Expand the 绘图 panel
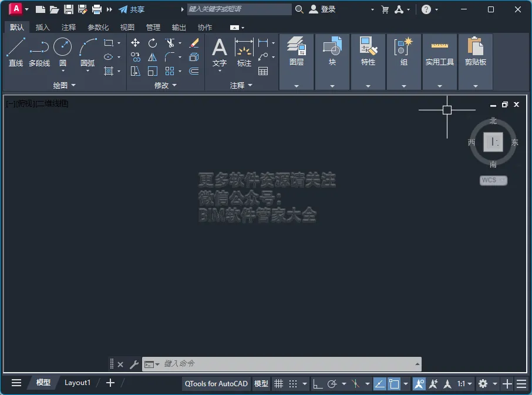The width and height of the screenshot is (532, 395). (x=64, y=86)
